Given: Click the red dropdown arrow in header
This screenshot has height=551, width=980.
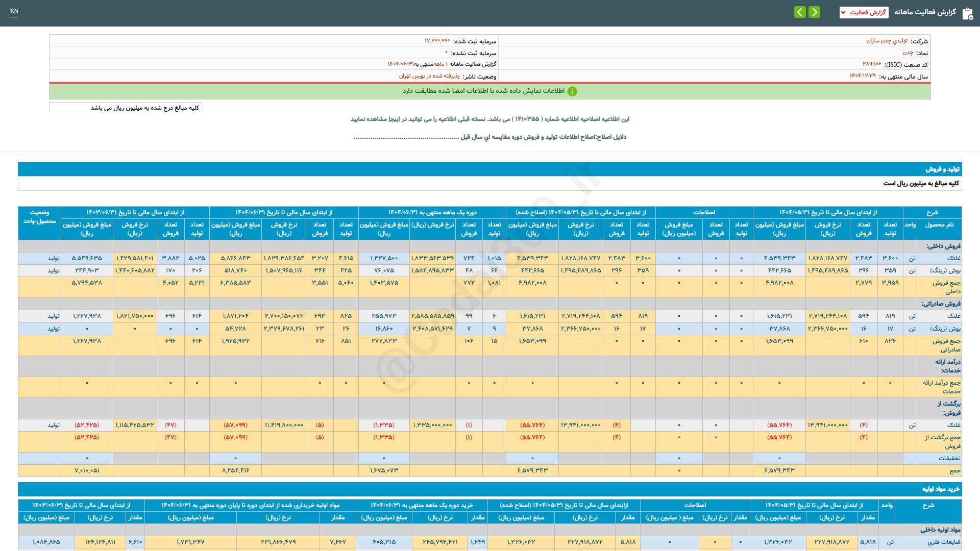Looking at the screenshot, I should coord(843,12).
